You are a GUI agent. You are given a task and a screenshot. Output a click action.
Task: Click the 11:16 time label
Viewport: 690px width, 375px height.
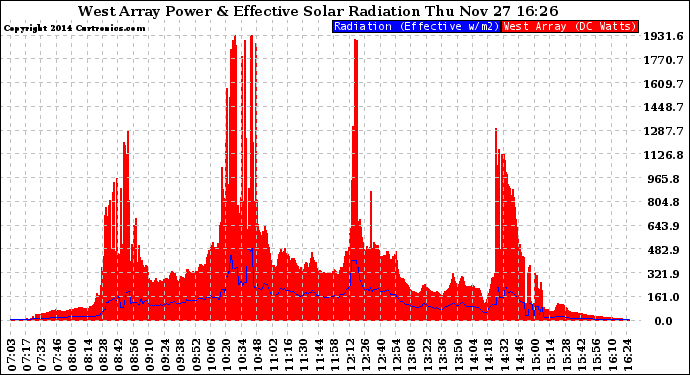pyautogui.click(x=288, y=354)
